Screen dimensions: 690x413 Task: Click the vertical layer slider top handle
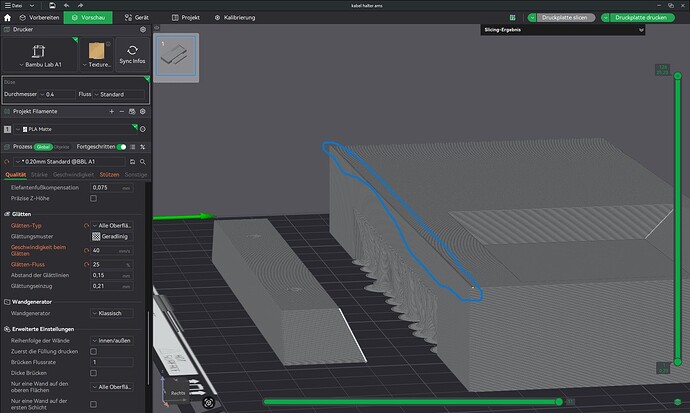678,76
